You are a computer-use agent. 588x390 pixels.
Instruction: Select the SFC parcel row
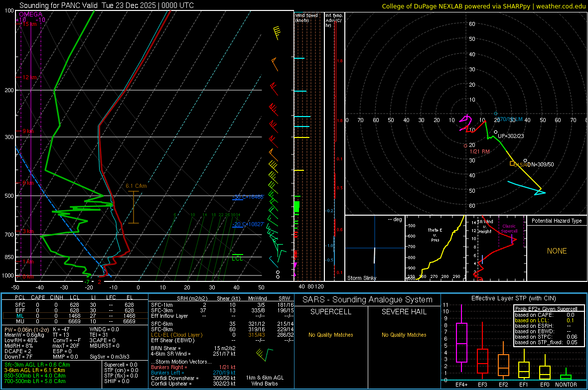[75, 305]
